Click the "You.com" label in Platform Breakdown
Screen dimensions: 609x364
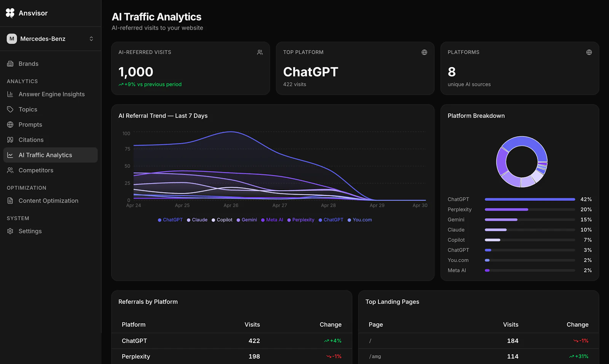coord(458,260)
